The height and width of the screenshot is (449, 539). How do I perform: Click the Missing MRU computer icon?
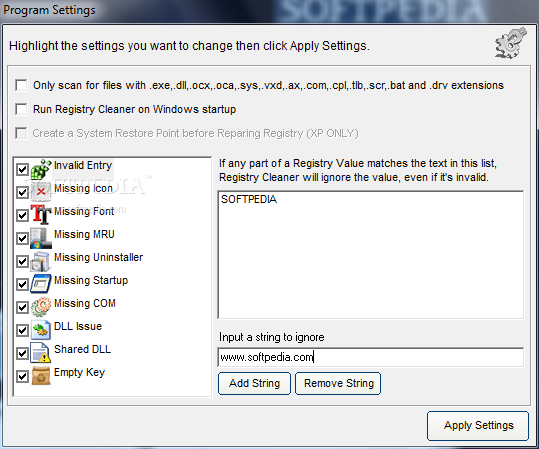(x=41, y=238)
